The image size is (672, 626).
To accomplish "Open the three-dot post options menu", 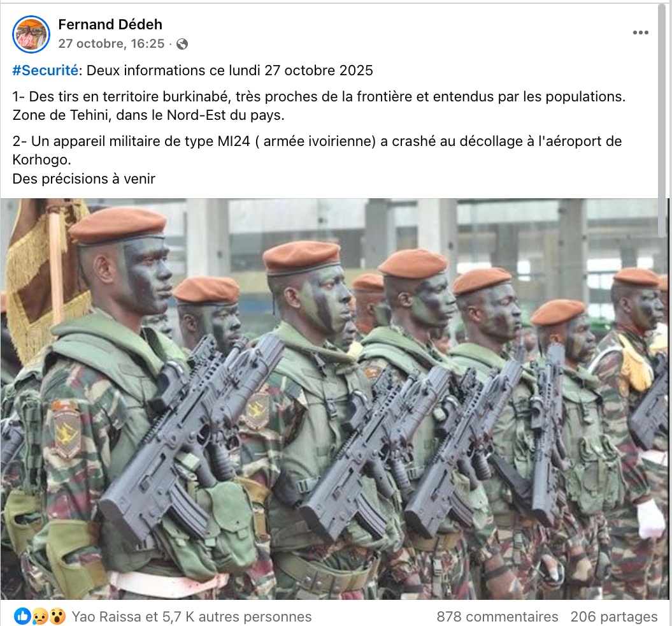I will pos(640,33).
